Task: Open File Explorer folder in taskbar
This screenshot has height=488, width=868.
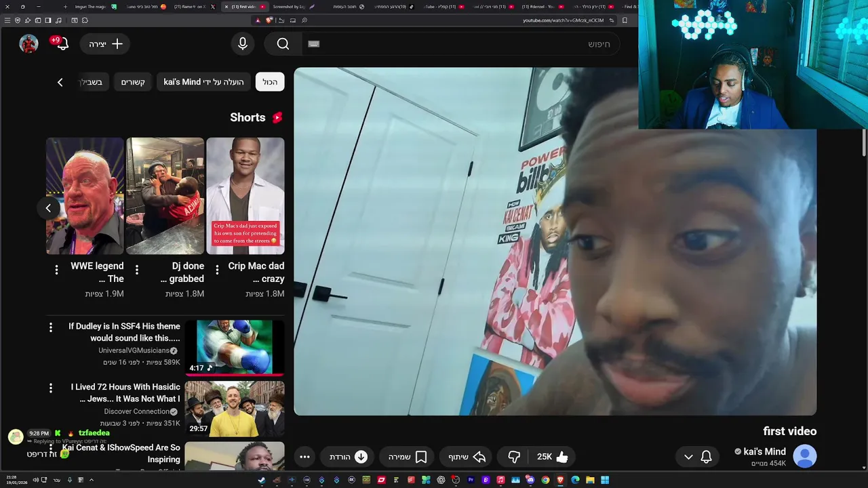Action: (590, 480)
